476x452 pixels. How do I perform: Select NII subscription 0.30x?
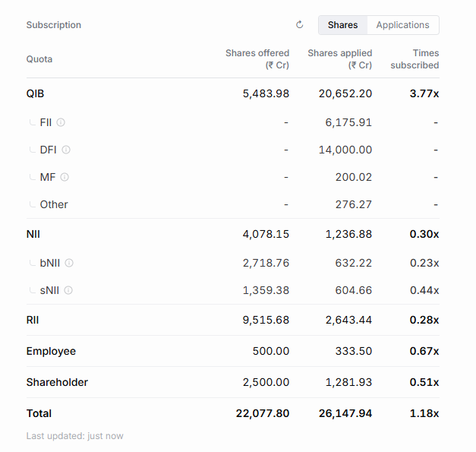(x=424, y=234)
